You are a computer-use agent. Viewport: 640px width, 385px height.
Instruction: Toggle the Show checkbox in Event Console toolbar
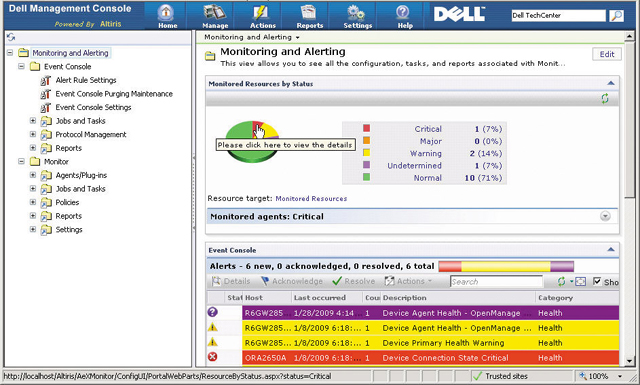pyautogui.click(x=597, y=281)
